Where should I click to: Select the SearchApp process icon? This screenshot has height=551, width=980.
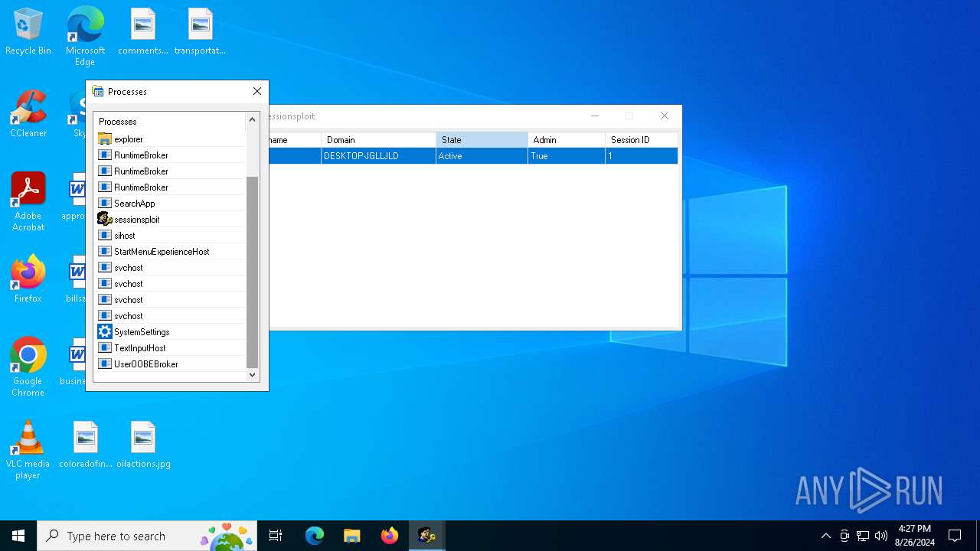[x=105, y=204]
